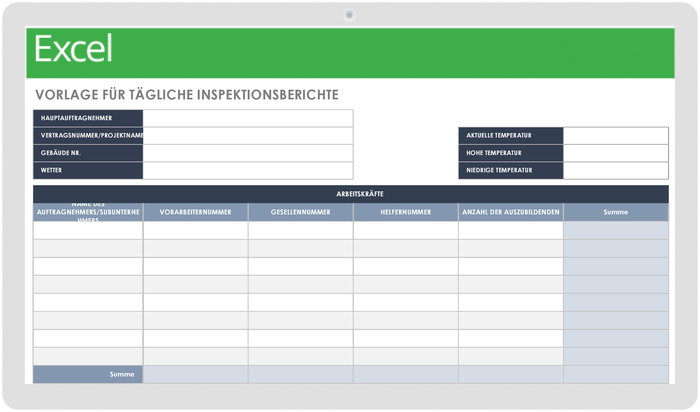Select the Summe row label at bottom
This screenshot has height=412, width=700.
(88, 375)
